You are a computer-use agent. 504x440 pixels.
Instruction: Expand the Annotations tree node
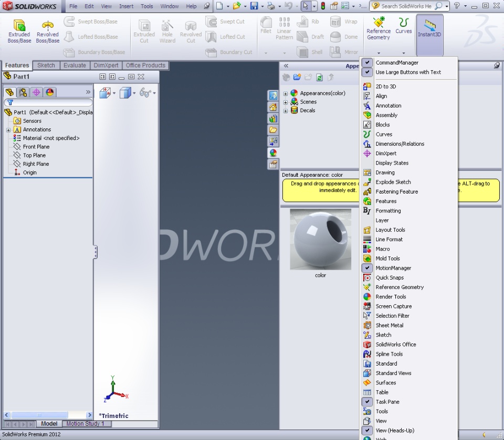pos(8,130)
